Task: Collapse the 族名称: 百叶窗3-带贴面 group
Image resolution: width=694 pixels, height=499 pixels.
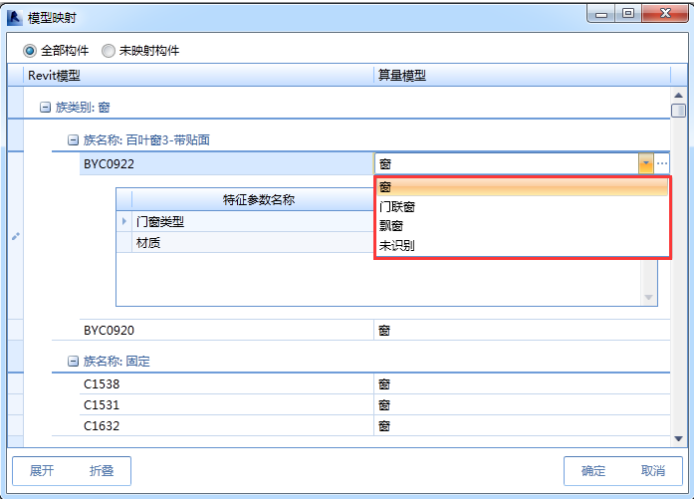Action: [x=73, y=140]
